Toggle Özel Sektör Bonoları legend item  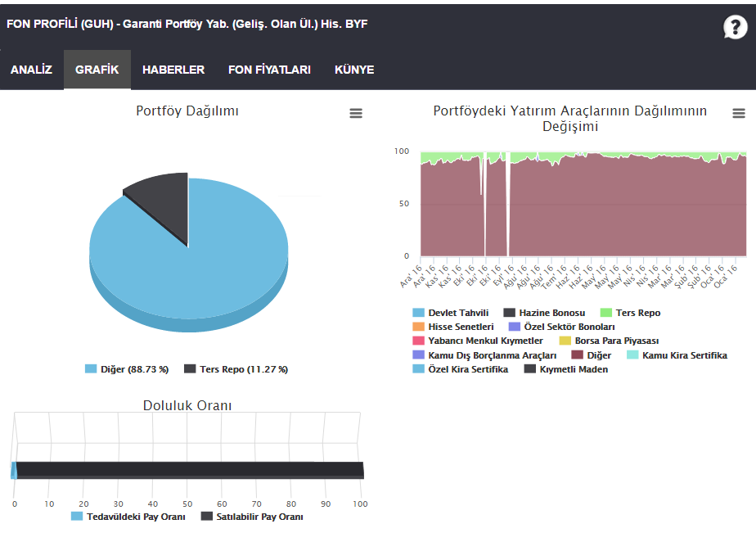562,327
